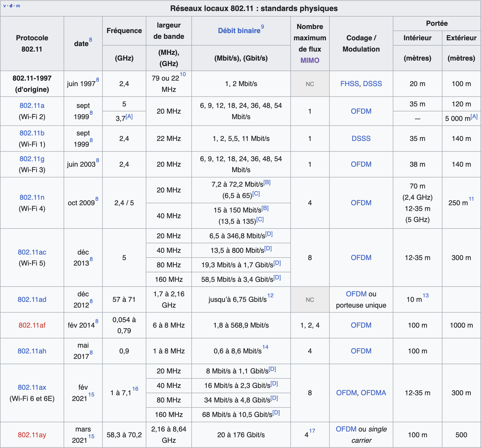This screenshot has height=448, width=481.
Task: Open OFDM link in 802.11ad row
Action: tap(356, 294)
